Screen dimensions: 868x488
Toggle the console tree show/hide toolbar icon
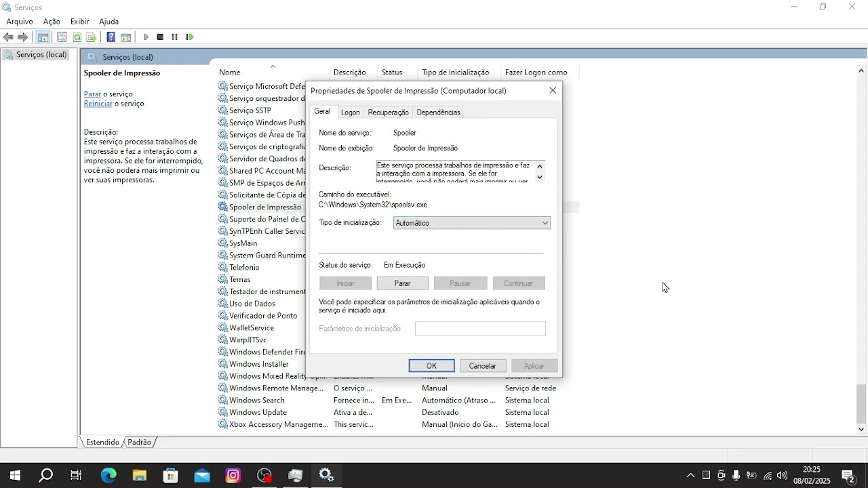pos(43,37)
